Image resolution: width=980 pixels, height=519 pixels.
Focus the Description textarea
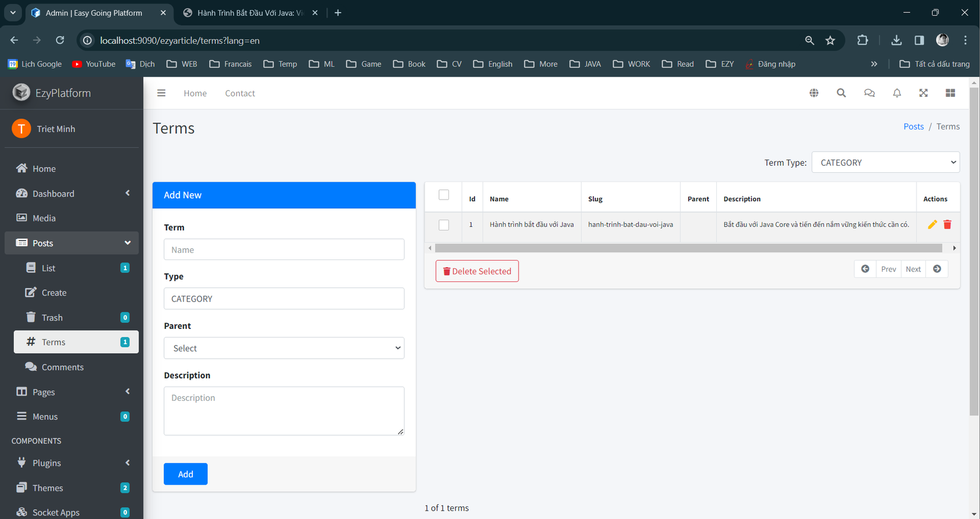[284, 411]
